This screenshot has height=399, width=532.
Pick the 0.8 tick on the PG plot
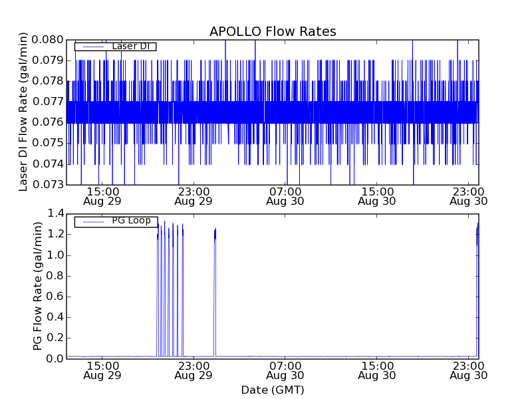[x=56, y=275]
